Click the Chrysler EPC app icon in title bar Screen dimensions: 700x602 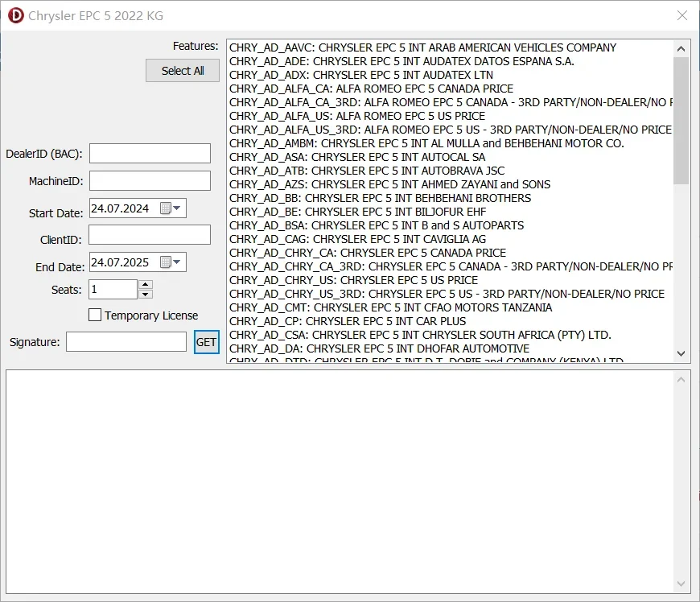click(15, 15)
